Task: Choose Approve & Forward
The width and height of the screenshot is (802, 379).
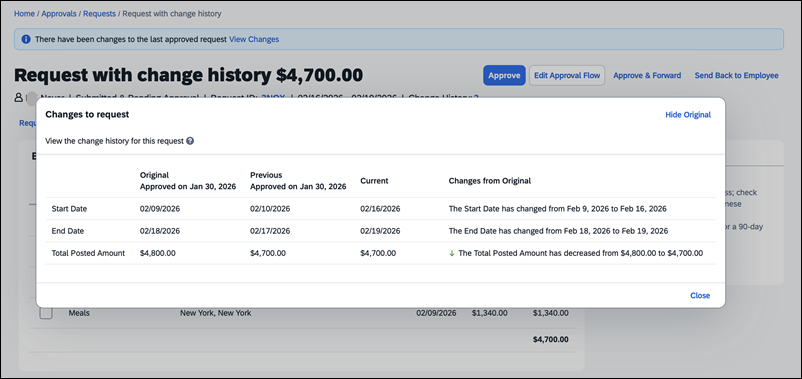Action: click(x=647, y=75)
